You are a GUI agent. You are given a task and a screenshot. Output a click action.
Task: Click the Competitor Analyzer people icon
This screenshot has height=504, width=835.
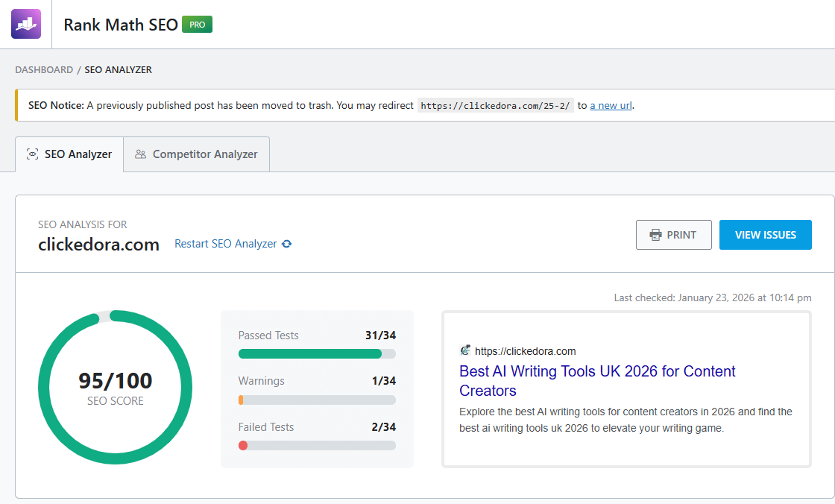140,154
